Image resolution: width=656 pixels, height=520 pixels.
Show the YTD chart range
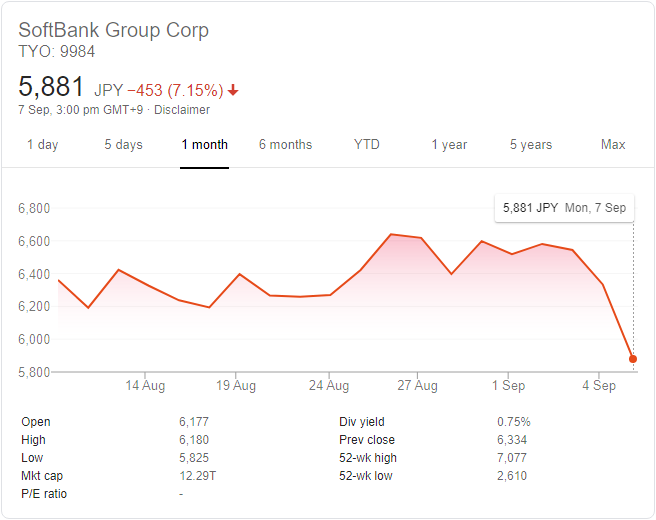[367, 145]
